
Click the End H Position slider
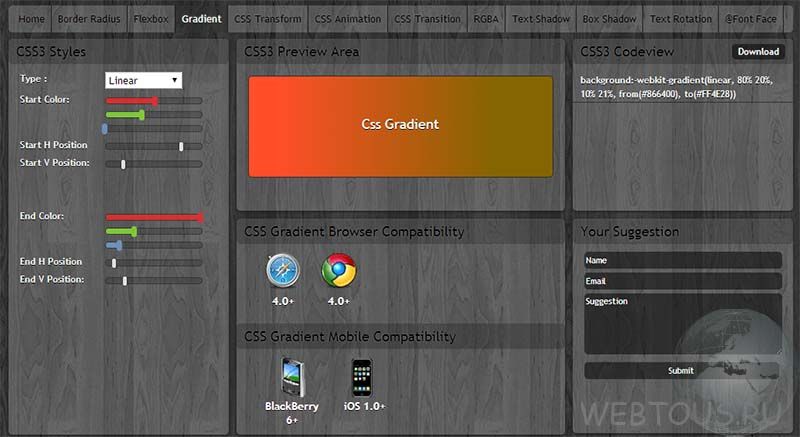point(154,263)
